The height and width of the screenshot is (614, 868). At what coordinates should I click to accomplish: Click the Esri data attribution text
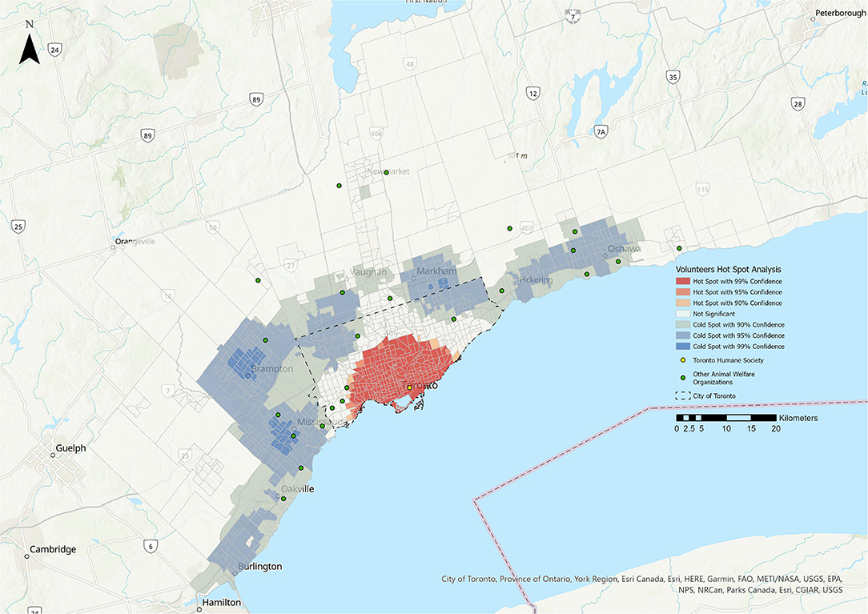pyautogui.click(x=642, y=584)
